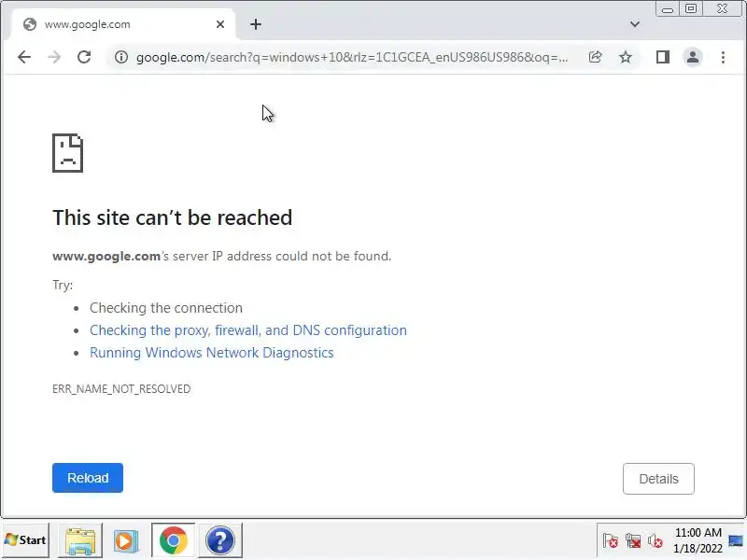View site information icon in address bar
The image size is (747, 560).
click(121, 57)
